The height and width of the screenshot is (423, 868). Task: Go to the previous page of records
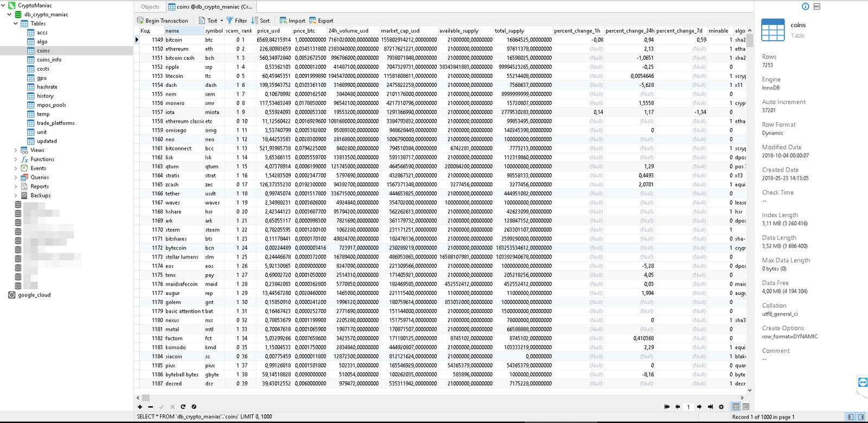(x=678, y=407)
